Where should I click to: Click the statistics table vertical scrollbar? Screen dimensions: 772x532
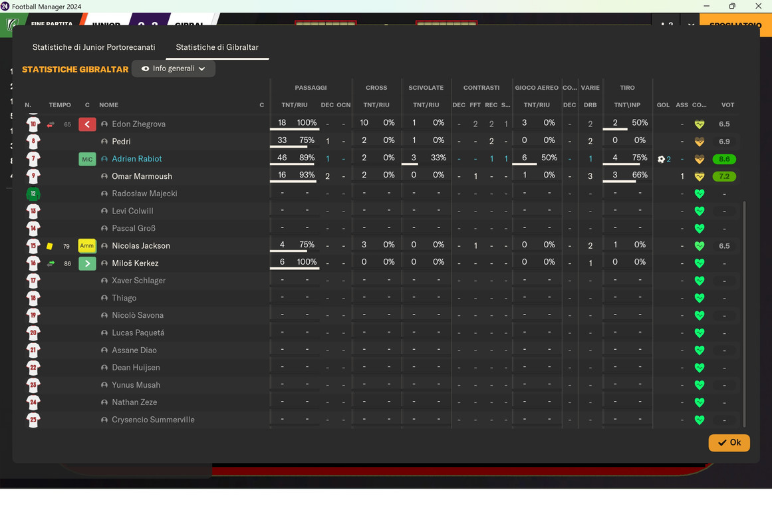pyautogui.click(x=744, y=314)
